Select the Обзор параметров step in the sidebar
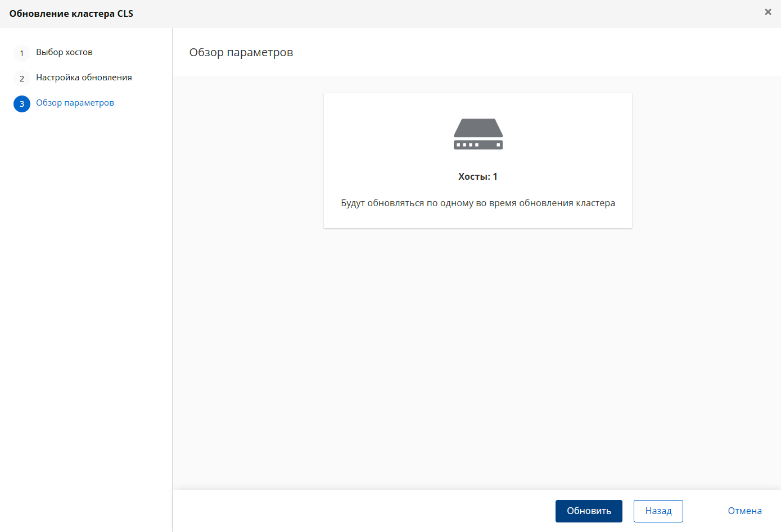 coord(75,103)
